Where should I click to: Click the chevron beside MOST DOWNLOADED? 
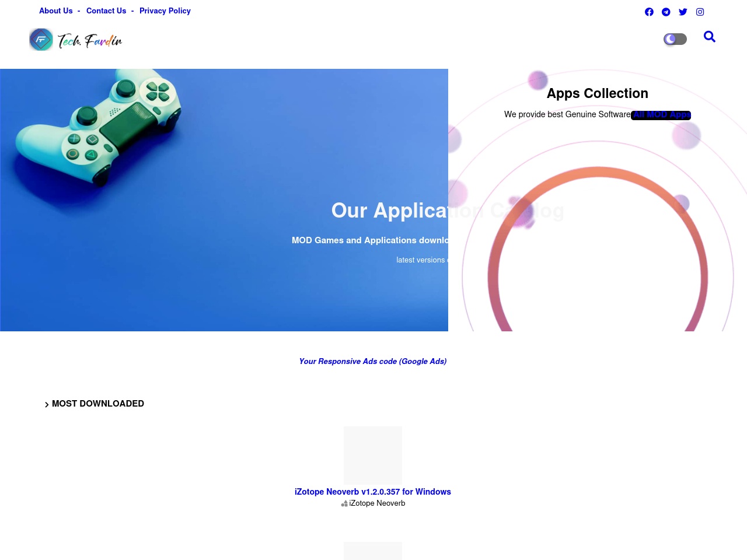[47, 404]
